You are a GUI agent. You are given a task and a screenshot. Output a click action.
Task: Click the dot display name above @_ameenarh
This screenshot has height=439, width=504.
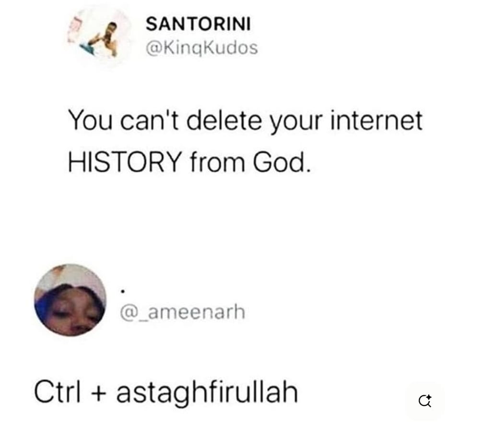pos(122,292)
